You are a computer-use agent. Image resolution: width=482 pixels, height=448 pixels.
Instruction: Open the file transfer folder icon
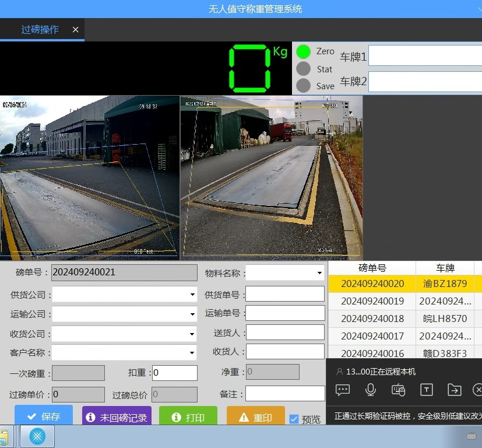(x=454, y=390)
